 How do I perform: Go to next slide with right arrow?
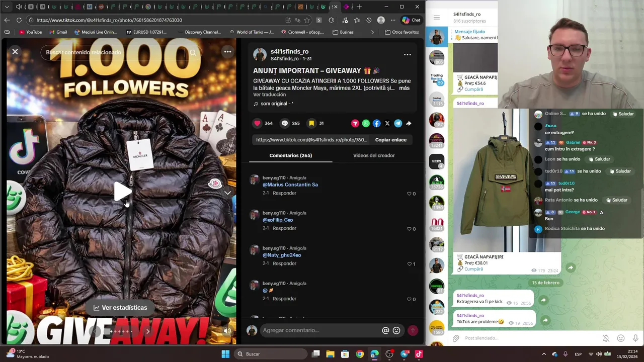[147, 331]
